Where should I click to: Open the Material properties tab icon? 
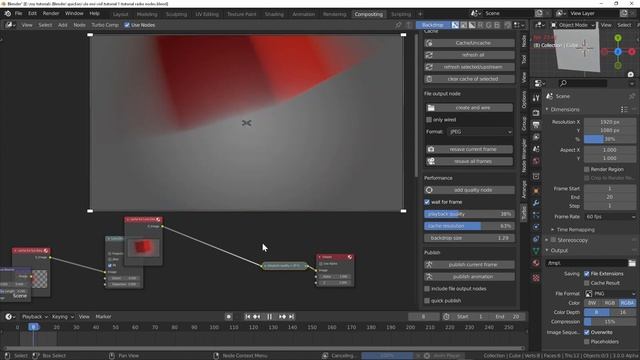coord(536,263)
